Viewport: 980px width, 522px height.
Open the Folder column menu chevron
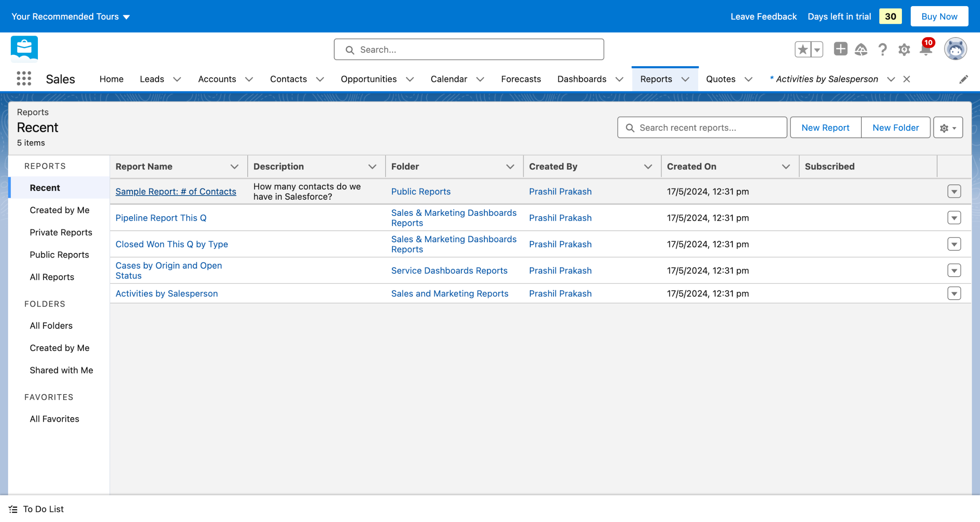coord(510,166)
